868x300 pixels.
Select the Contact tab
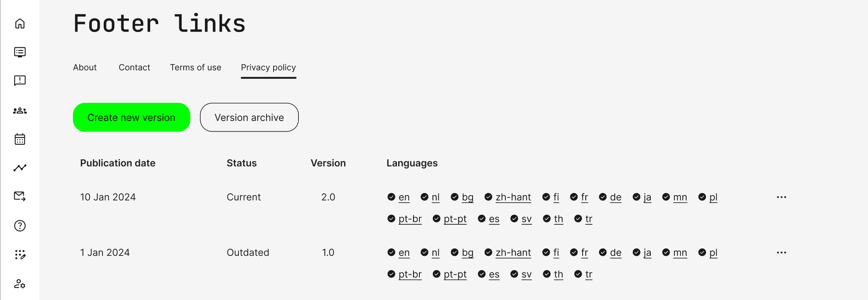tap(134, 67)
